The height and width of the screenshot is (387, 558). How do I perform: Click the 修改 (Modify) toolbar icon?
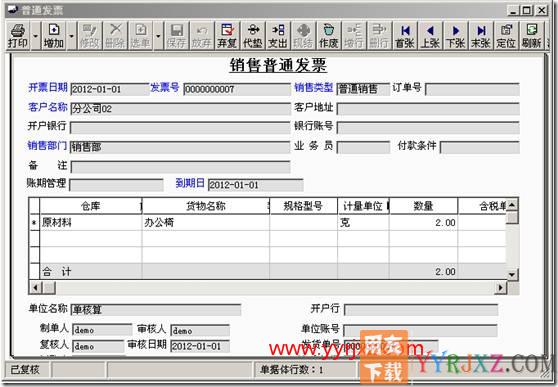89,36
